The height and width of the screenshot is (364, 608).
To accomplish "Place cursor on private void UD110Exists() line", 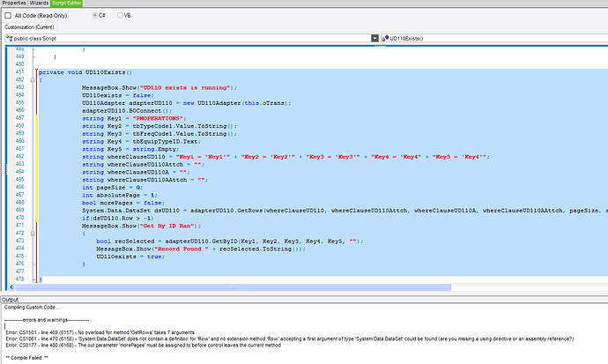I will coord(85,72).
